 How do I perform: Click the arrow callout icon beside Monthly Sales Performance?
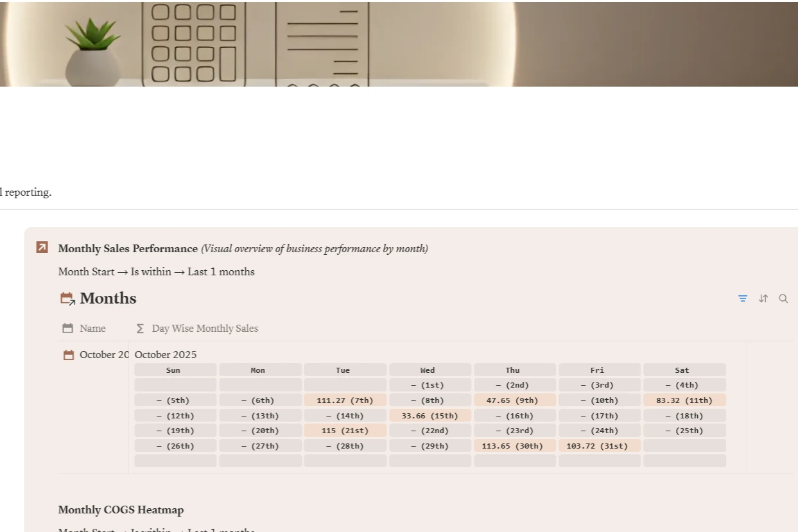pyautogui.click(x=42, y=247)
